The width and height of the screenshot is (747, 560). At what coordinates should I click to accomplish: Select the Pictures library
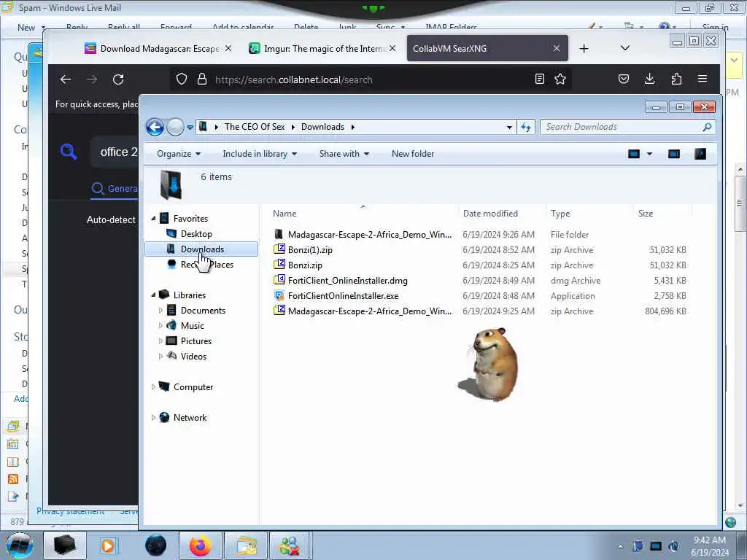click(196, 341)
